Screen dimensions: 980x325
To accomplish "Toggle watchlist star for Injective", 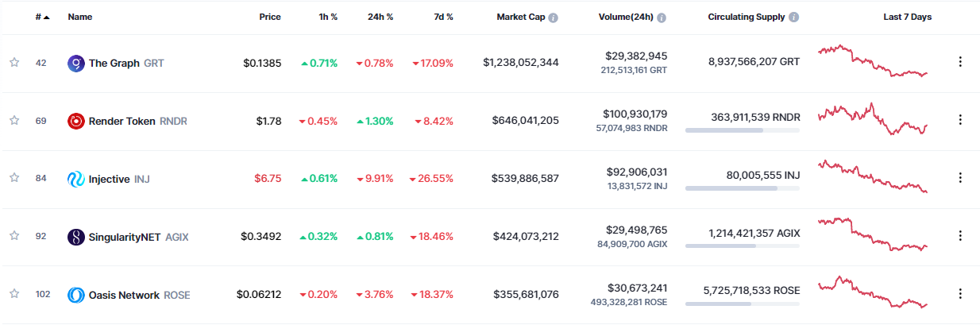I will pos(14,179).
